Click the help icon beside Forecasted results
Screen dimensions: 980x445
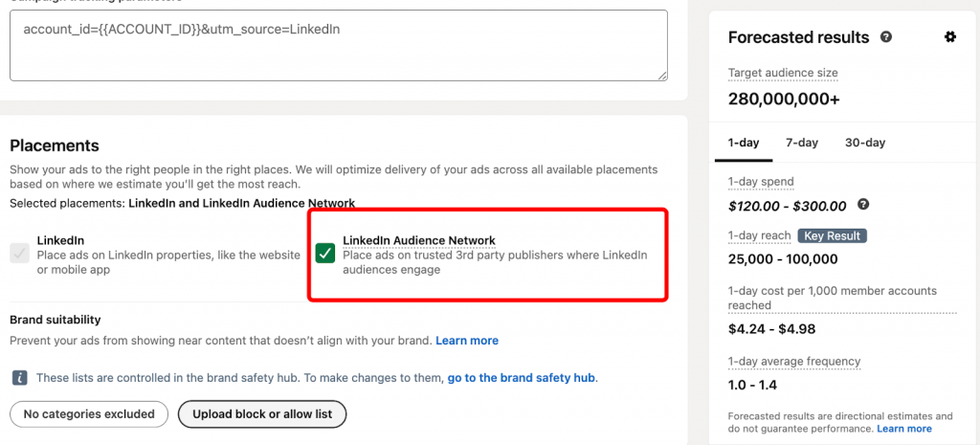click(x=885, y=37)
